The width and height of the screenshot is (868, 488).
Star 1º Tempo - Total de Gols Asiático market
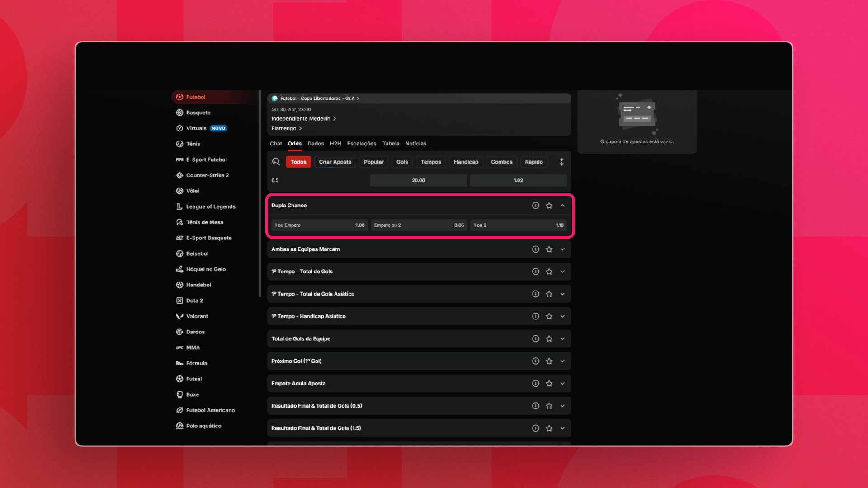click(549, 294)
